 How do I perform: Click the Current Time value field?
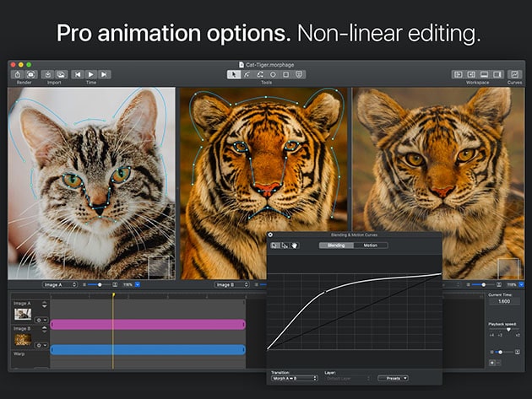pos(504,301)
